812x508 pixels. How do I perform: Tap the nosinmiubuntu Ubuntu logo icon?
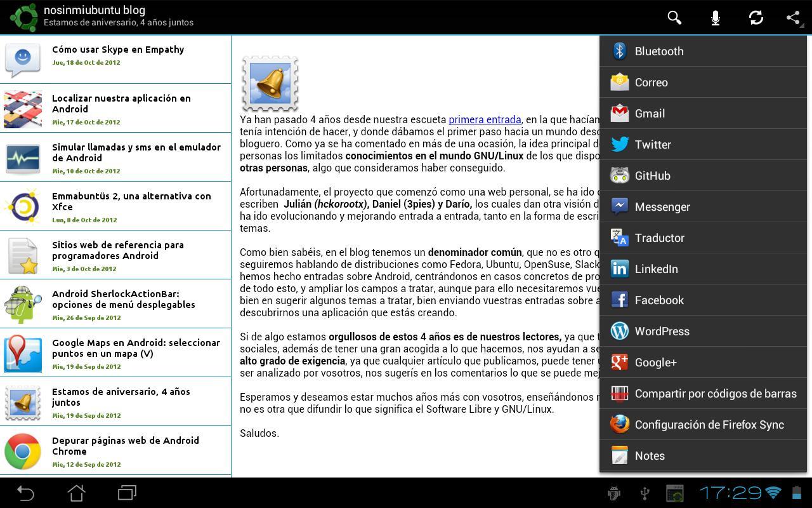pos(24,17)
